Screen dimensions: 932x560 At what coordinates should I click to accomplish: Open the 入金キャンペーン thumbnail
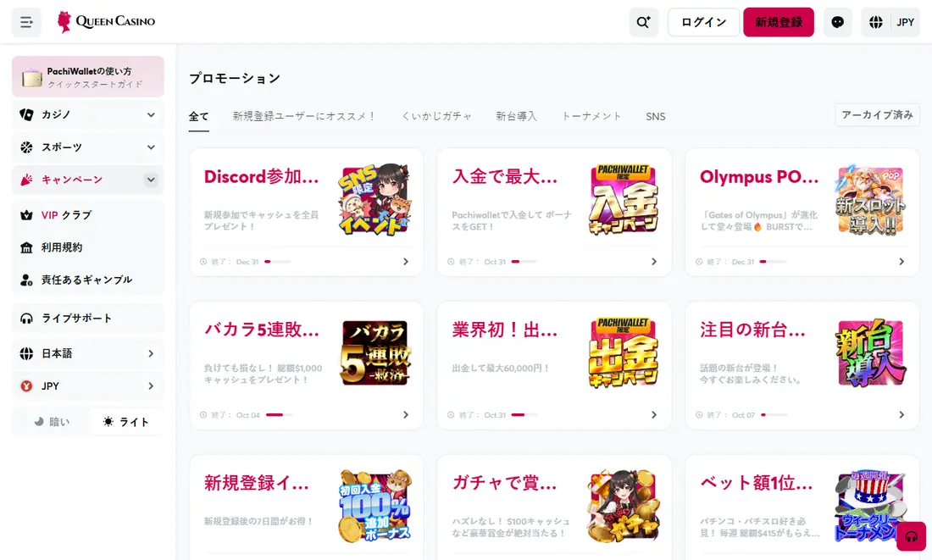point(624,199)
